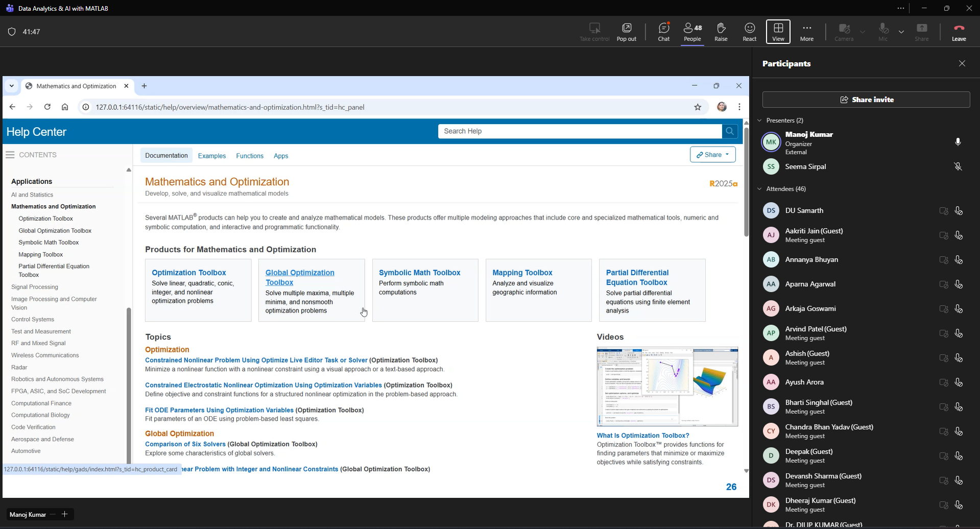Open the Symbolic Math Toolbox link
This screenshot has width=980, height=529.
419,272
